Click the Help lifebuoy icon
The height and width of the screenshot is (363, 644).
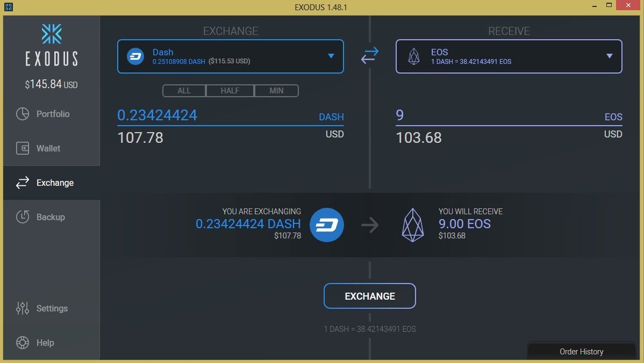pyautogui.click(x=23, y=343)
